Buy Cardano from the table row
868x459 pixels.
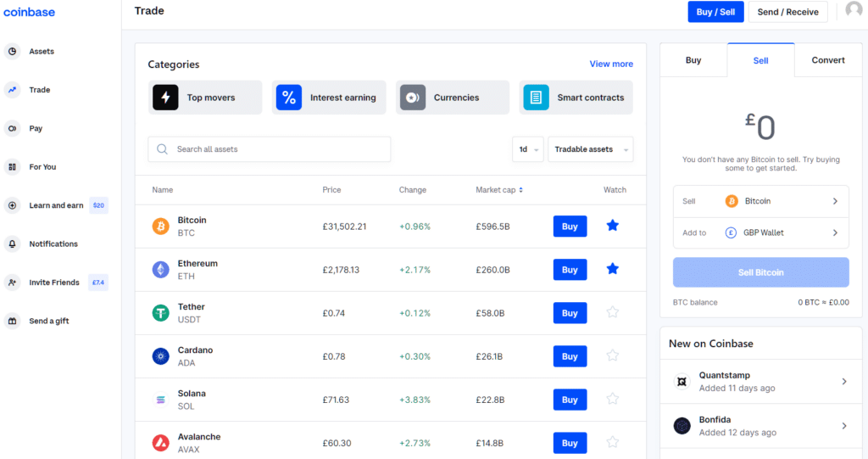[x=570, y=355]
